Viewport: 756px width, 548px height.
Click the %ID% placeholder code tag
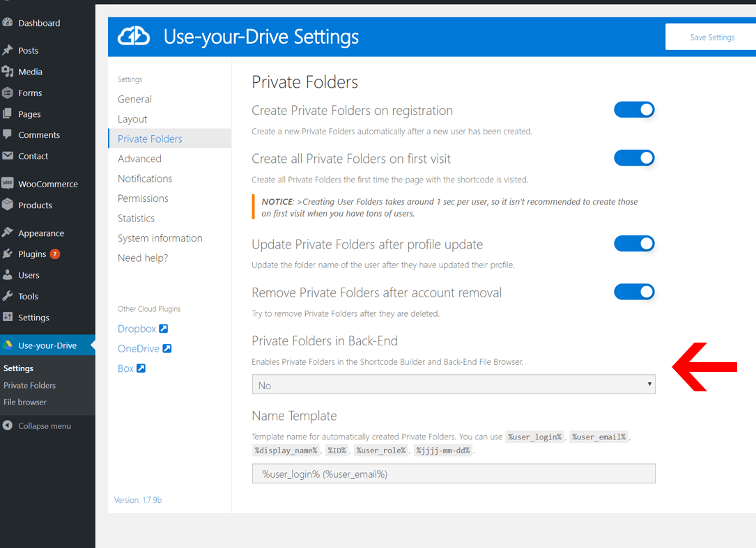point(337,450)
